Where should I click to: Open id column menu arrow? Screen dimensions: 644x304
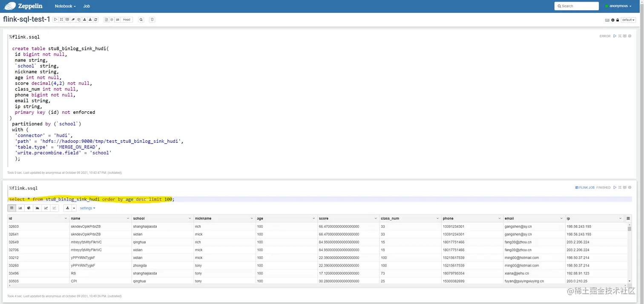click(x=66, y=218)
